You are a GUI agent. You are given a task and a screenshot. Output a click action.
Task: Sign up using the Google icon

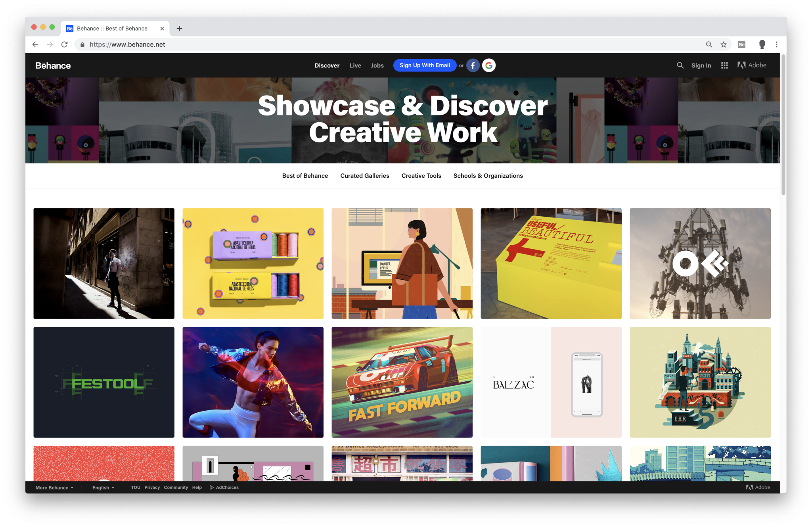(489, 65)
